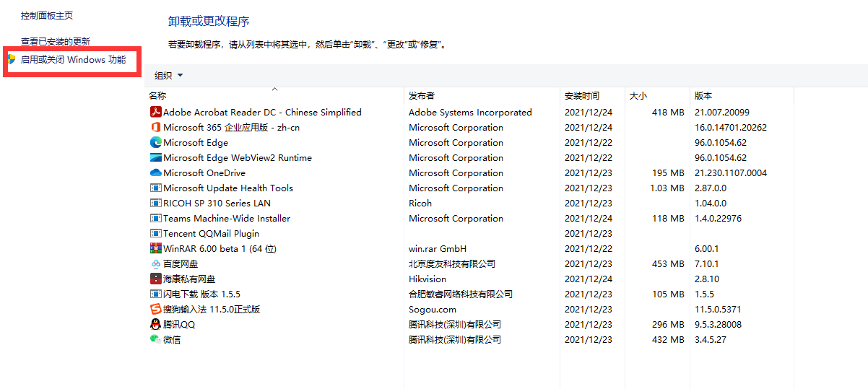The height and width of the screenshot is (389, 868).
Task: Sort by the 安装时间 column header
Action: pyautogui.click(x=582, y=95)
